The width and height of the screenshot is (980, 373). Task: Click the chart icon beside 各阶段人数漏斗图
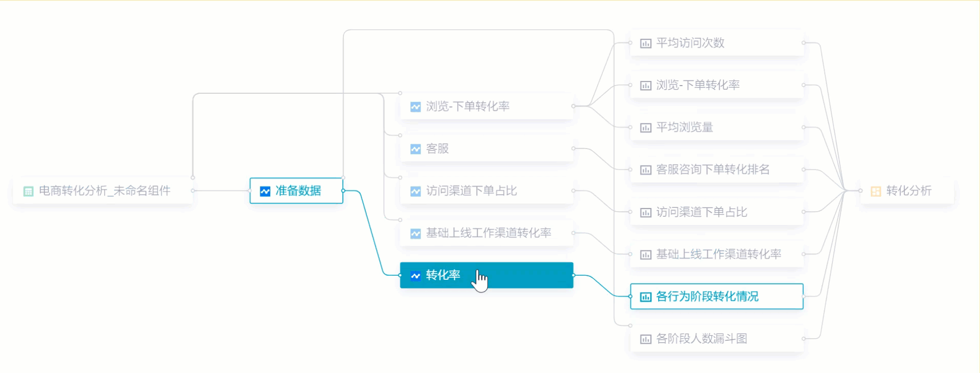645,339
